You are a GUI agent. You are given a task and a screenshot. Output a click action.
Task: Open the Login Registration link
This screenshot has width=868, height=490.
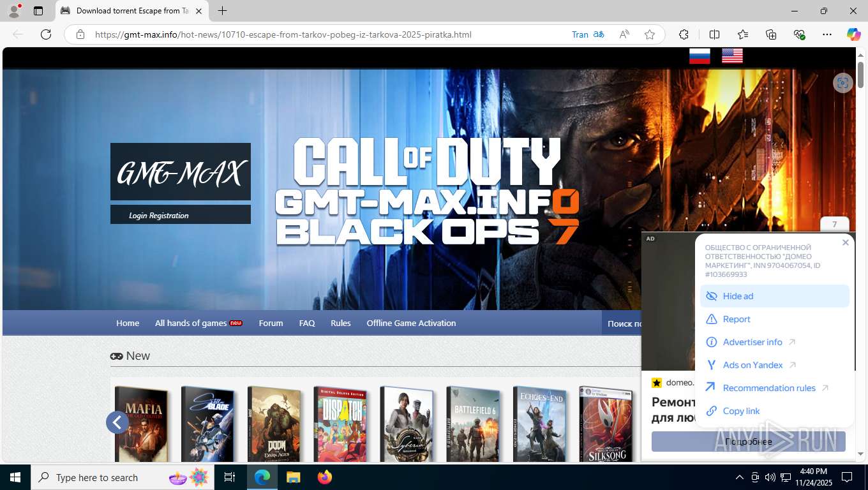click(159, 216)
